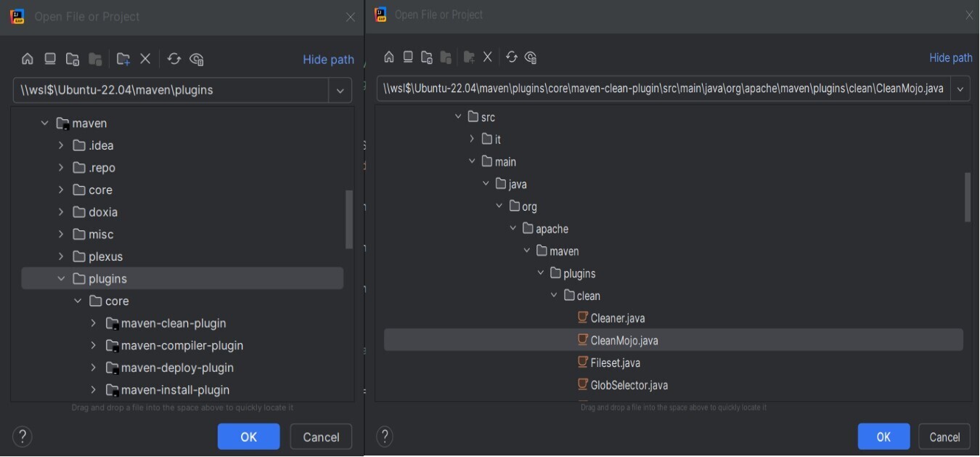Expand the .idea folder
Screen dimensions: 980x457
[61, 145]
